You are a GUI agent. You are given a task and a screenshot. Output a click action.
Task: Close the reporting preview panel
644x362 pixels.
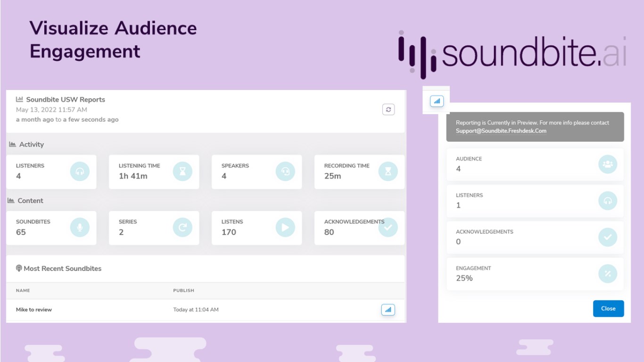[608, 309]
